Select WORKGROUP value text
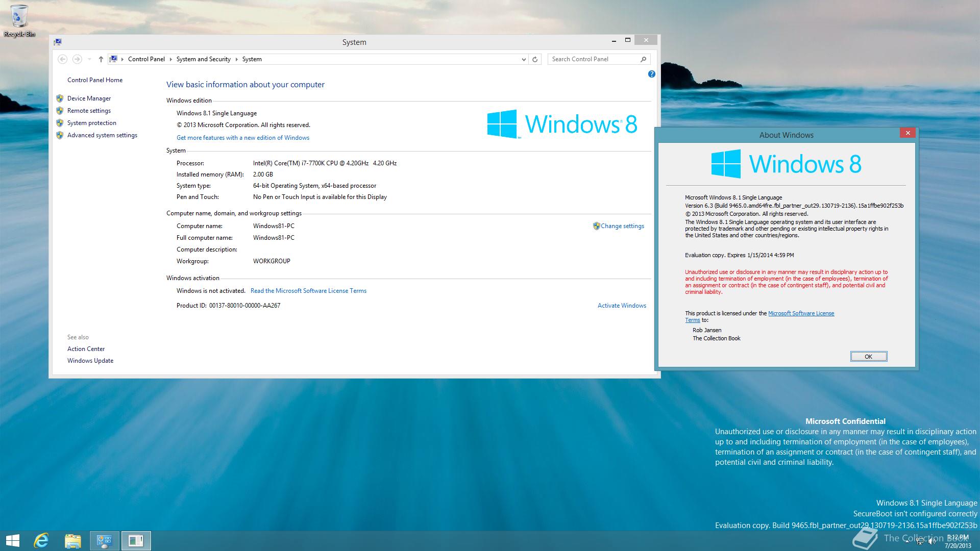The height and width of the screenshot is (551, 980). tap(272, 261)
